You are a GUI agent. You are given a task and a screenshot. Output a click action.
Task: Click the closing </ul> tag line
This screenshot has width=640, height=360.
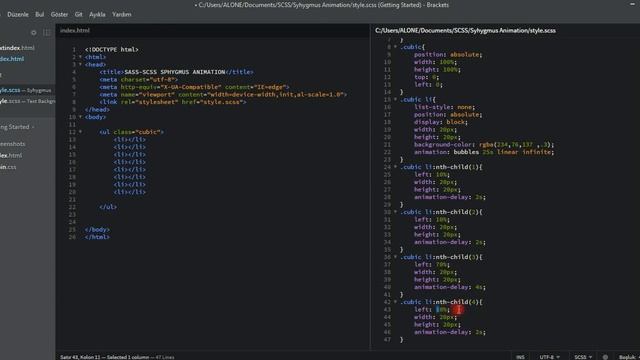point(108,207)
